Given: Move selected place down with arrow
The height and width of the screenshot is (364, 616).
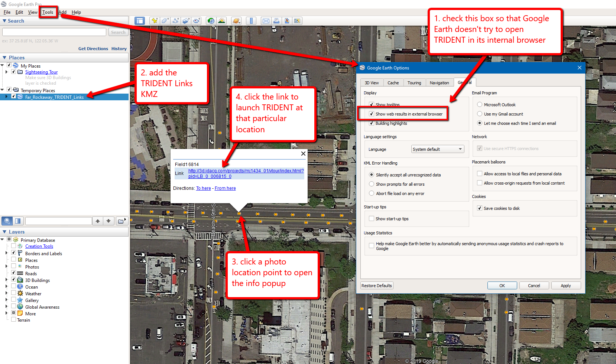Looking at the screenshot, I should pos(108,221).
